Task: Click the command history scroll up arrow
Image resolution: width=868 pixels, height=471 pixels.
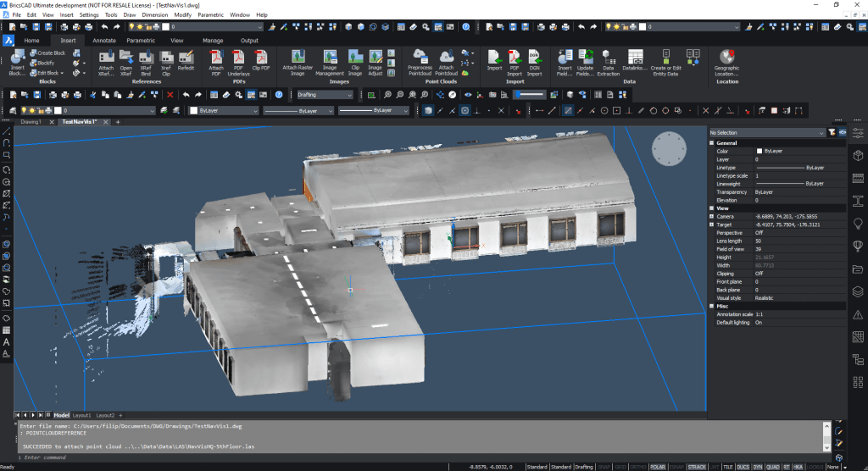Action: pyautogui.click(x=827, y=425)
